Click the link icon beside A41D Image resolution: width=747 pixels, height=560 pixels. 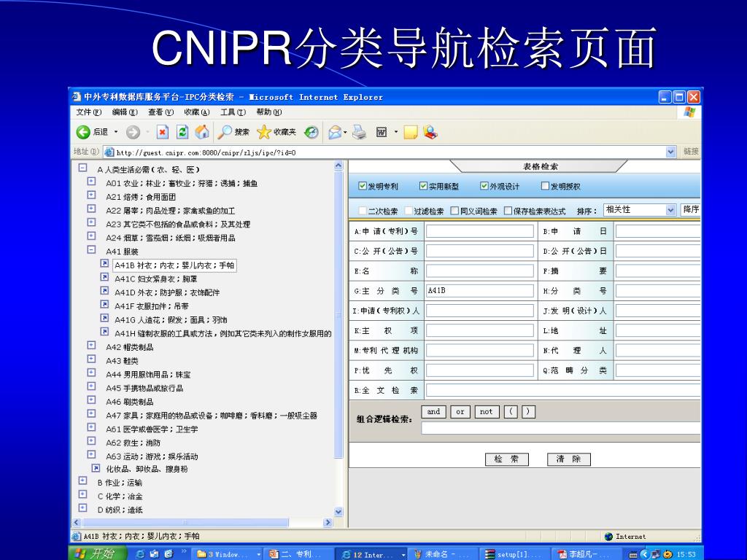pyautogui.click(x=104, y=290)
